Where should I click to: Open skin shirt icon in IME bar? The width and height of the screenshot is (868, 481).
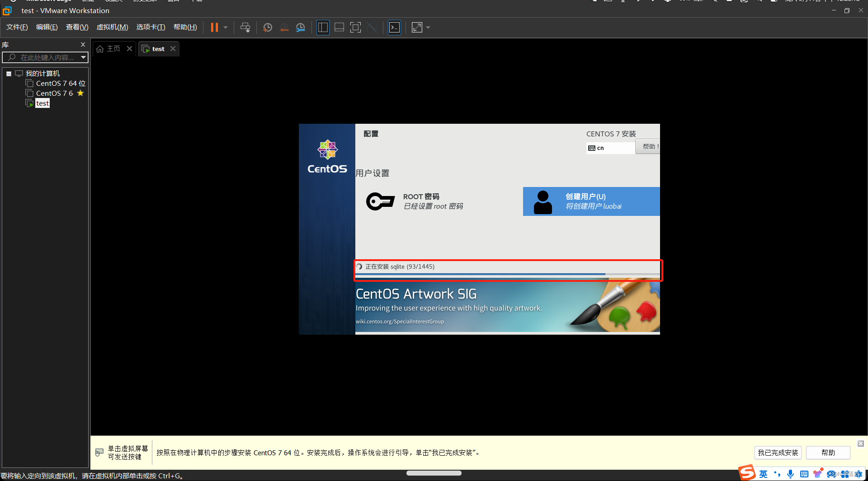tap(817, 474)
